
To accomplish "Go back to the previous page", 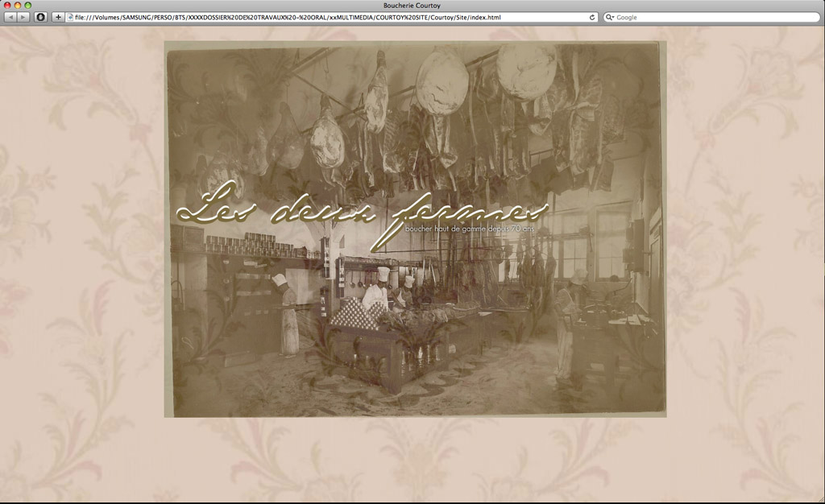I will (x=10, y=17).
